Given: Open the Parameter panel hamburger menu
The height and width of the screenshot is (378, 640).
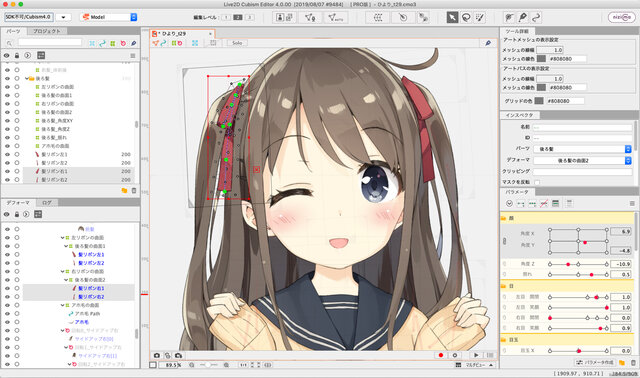Looking at the screenshot, I should (x=632, y=203).
